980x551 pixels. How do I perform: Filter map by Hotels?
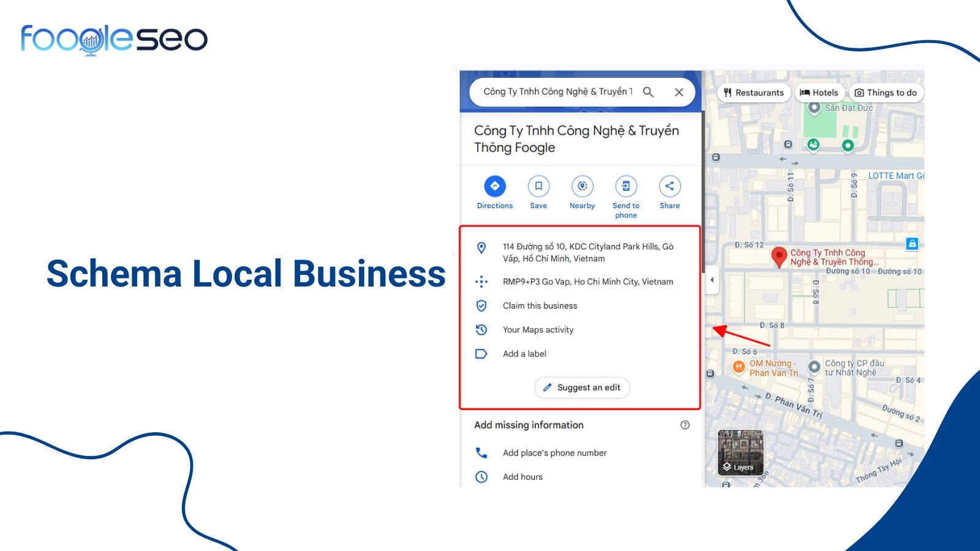[820, 92]
